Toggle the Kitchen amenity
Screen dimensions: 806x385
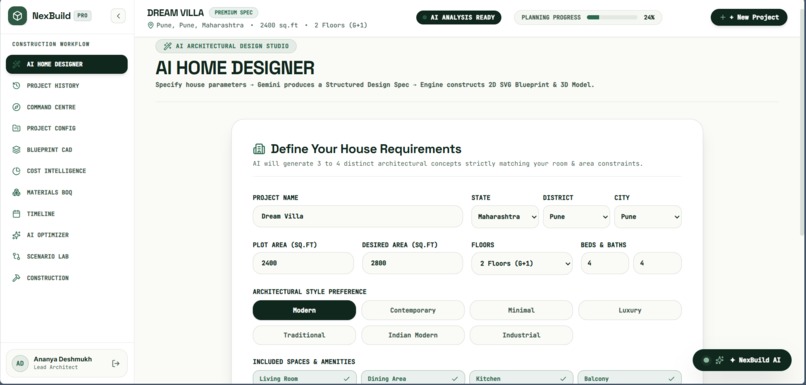click(x=521, y=378)
